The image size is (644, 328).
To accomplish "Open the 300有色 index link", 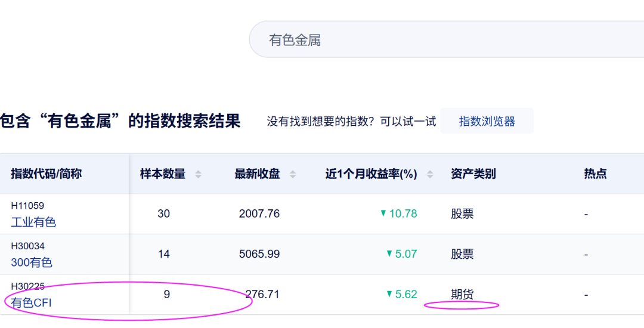I will (x=32, y=262).
